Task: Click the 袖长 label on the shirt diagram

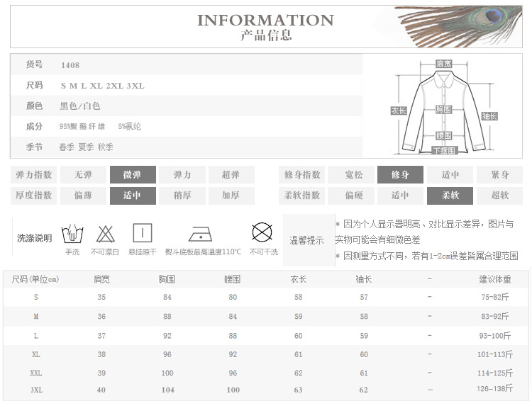Action: click(x=489, y=116)
